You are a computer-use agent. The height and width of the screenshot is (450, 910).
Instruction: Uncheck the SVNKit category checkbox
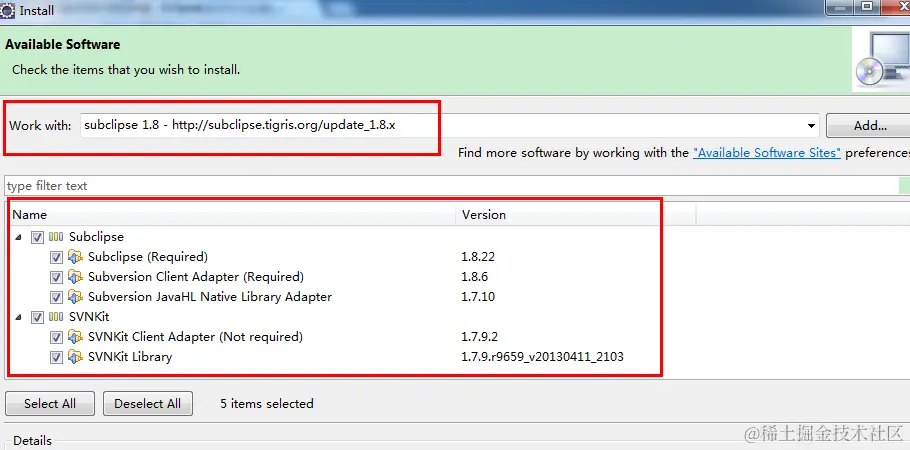[x=37, y=318]
